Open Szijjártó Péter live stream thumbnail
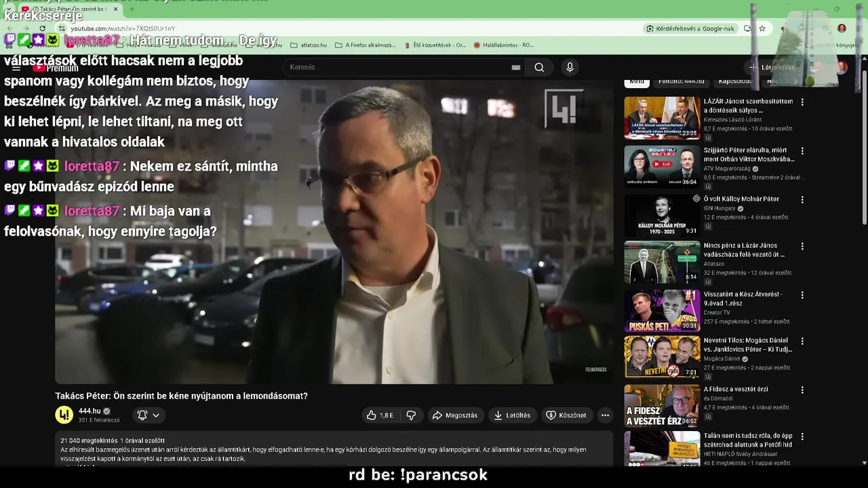The height and width of the screenshot is (488, 868). pyautogui.click(x=662, y=167)
